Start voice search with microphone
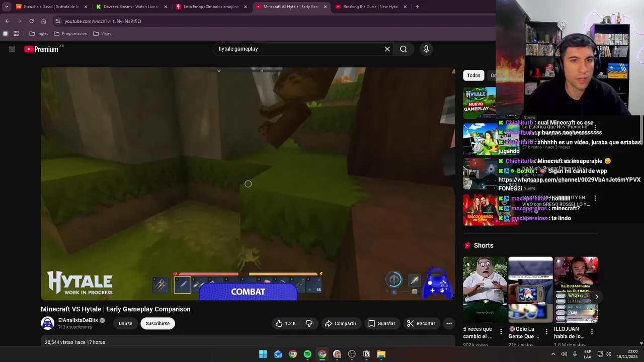Image resolution: width=644 pixels, height=362 pixels. [x=426, y=49]
